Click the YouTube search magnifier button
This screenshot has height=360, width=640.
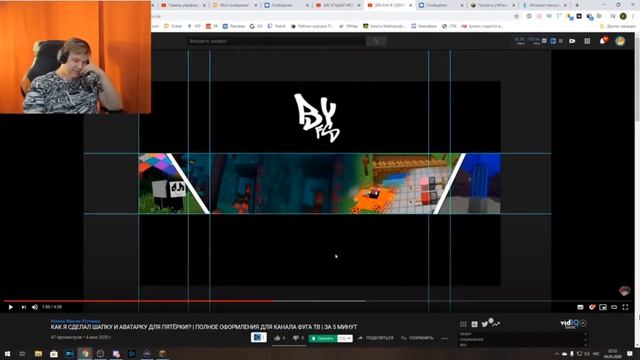[376, 41]
